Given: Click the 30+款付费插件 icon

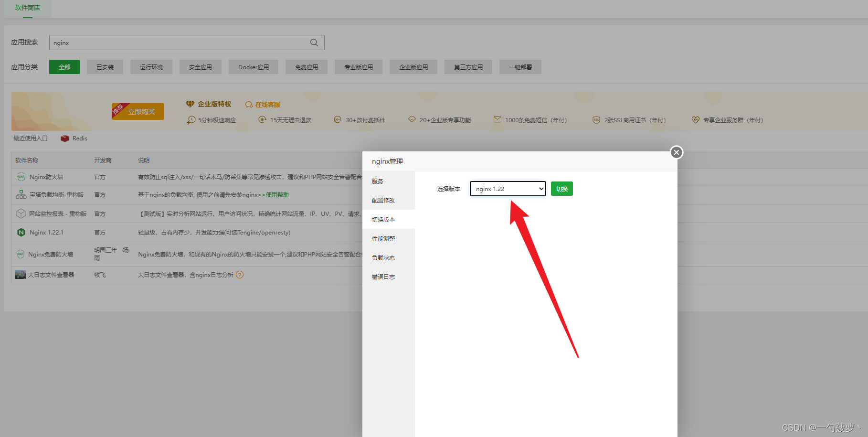Looking at the screenshot, I should (338, 119).
